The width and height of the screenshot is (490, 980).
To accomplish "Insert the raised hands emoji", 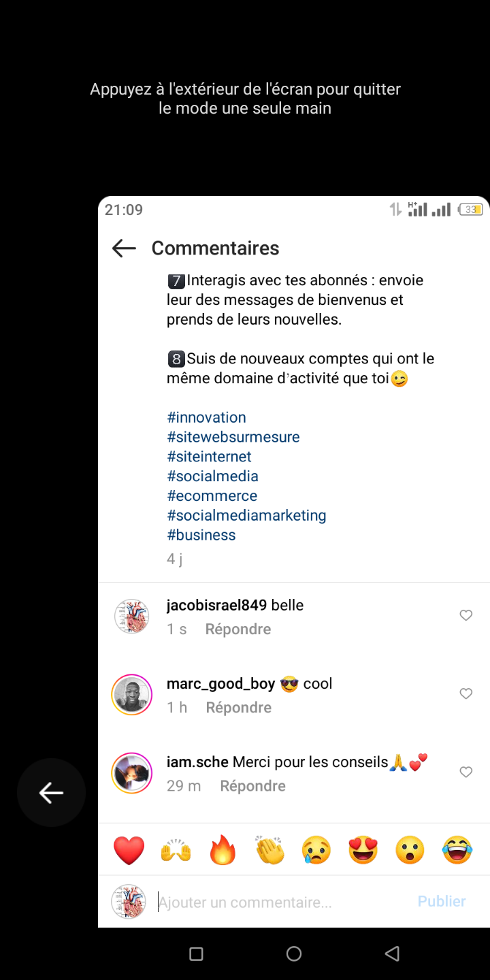I will click(x=176, y=851).
